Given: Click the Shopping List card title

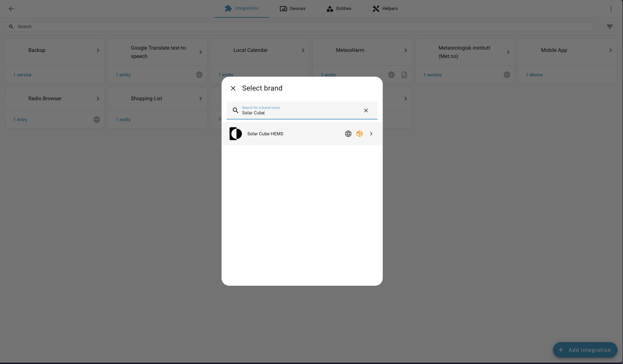Looking at the screenshot, I should point(146,99).
